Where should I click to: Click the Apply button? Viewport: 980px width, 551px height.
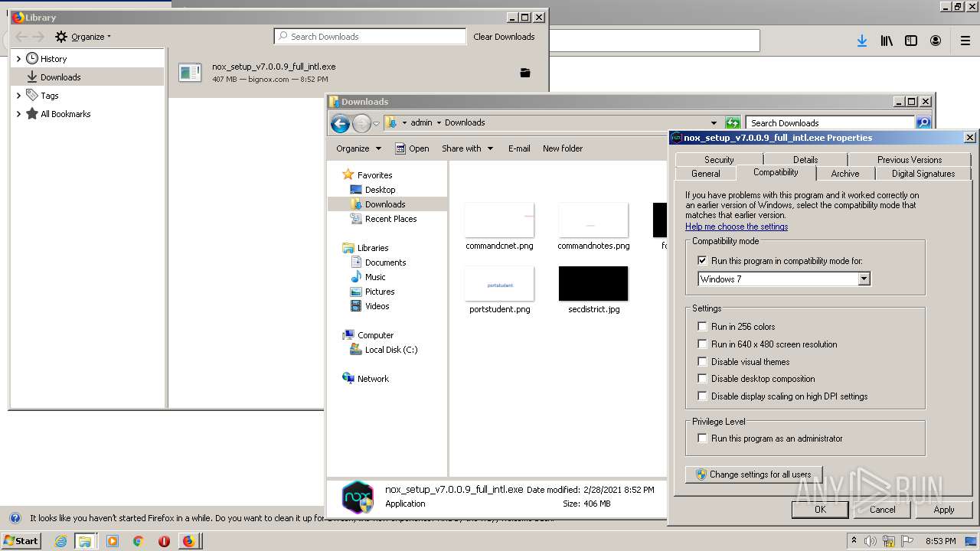pos(944,510)
